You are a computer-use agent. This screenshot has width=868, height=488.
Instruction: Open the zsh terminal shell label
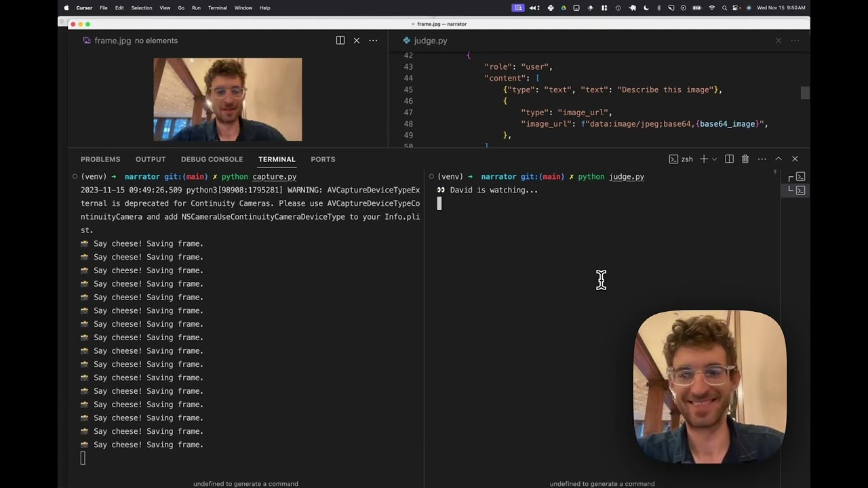[681, 159]
